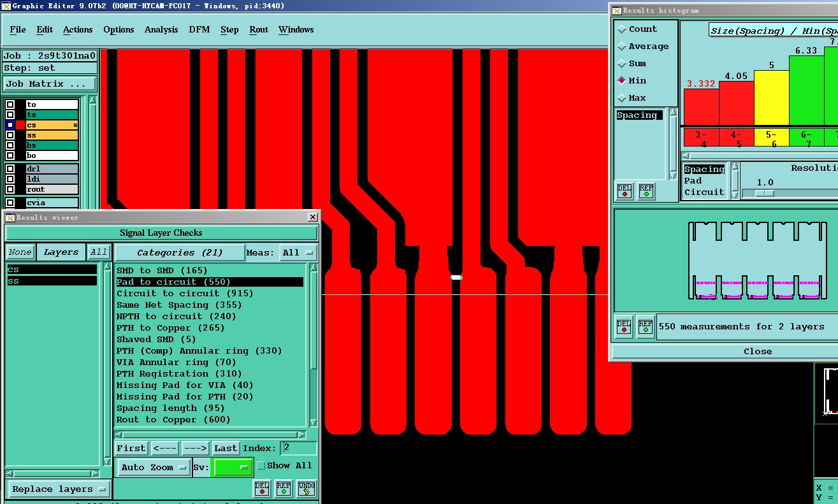This screenshot has height=504, width=838.
Task: Toggle the 'cs' layer display checkbox
Action: click(x=10, y=125)
